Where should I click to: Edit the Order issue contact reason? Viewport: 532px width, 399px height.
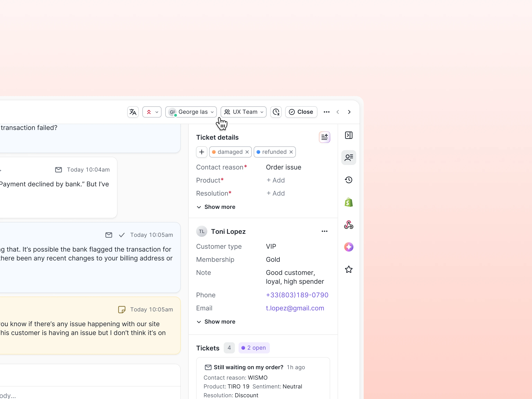click(x=283, y=167)
